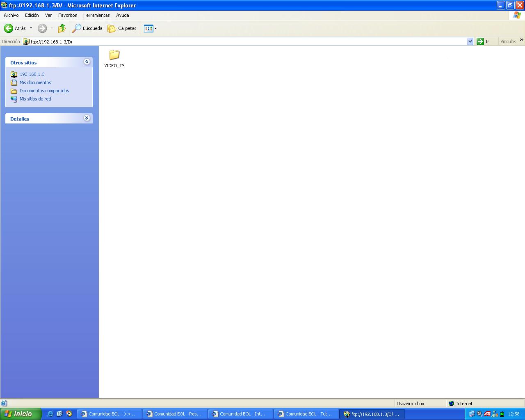Open the Views (Vistas) dropdown button

[151, 28]
